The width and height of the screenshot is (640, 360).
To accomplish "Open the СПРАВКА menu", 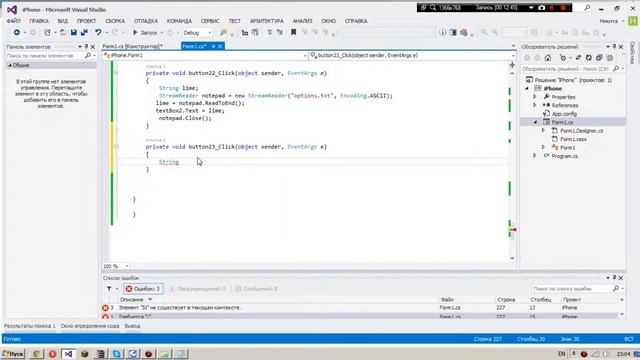I will [x=356, y=21].
